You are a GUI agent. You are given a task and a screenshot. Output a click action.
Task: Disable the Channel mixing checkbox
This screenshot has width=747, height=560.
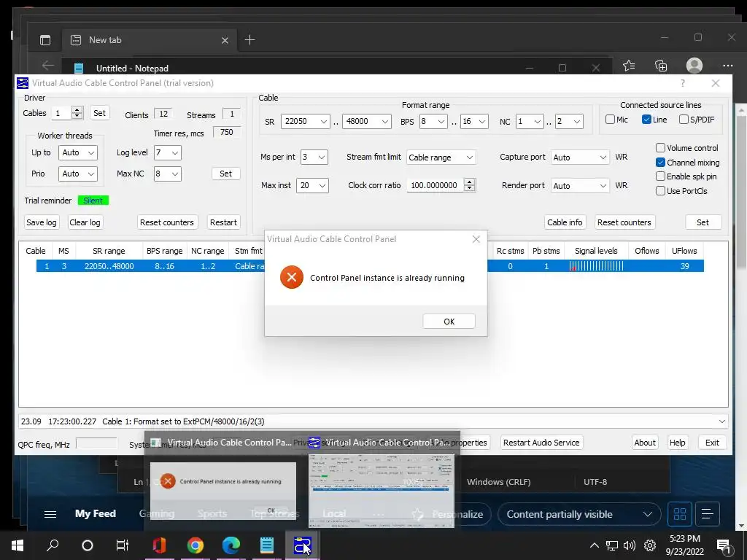(660, 163)
